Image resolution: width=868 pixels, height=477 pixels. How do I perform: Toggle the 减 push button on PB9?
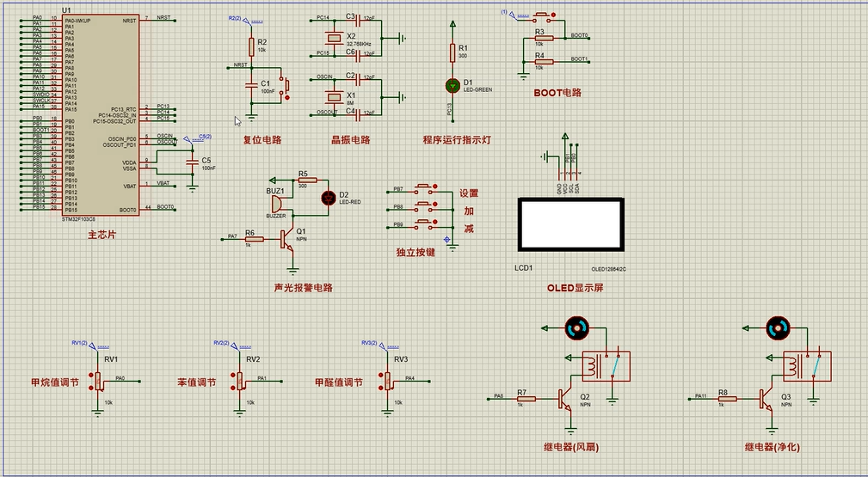[x=425, y=223]
